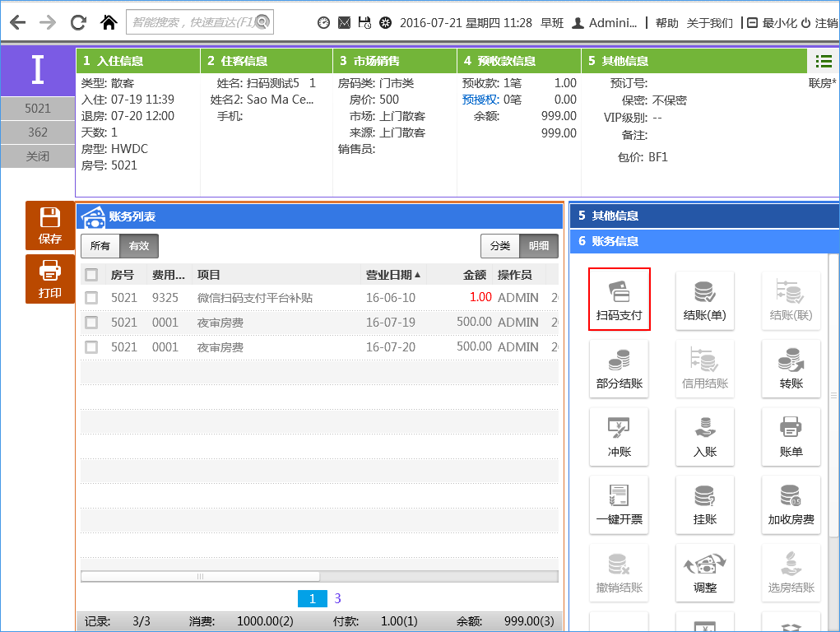Sort by the 金额 column header

pos(474,275)
